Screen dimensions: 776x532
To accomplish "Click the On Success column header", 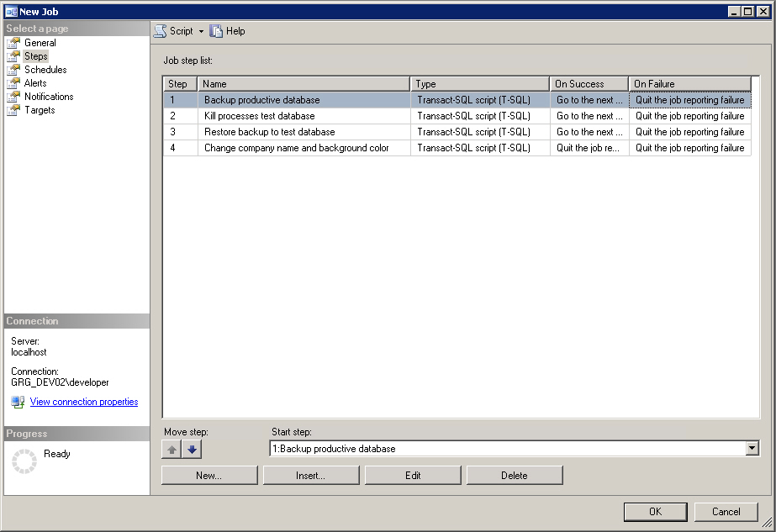I will pos(589,84).
